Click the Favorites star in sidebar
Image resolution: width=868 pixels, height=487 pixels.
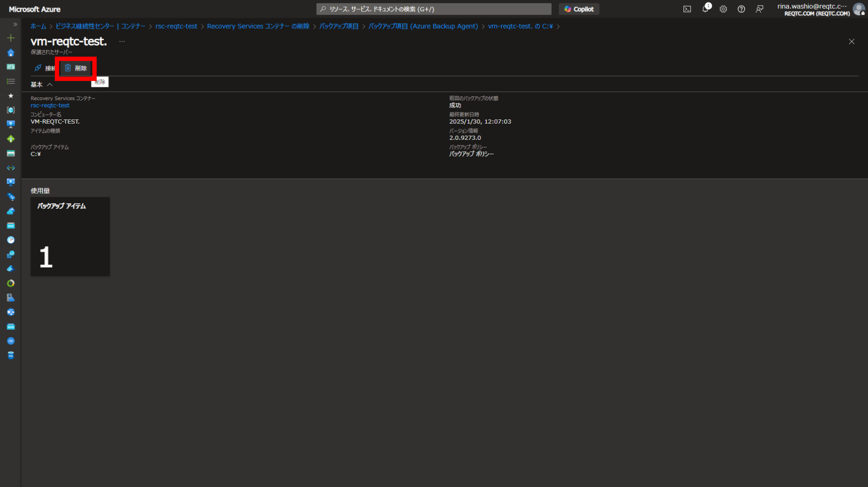(x=11, y=96)
